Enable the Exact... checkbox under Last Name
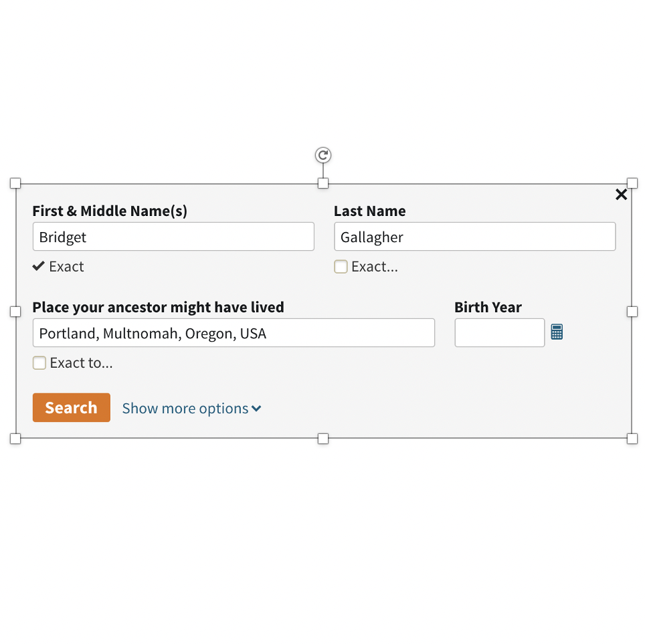This screenshot has height=644, width=645. point(341,266)
